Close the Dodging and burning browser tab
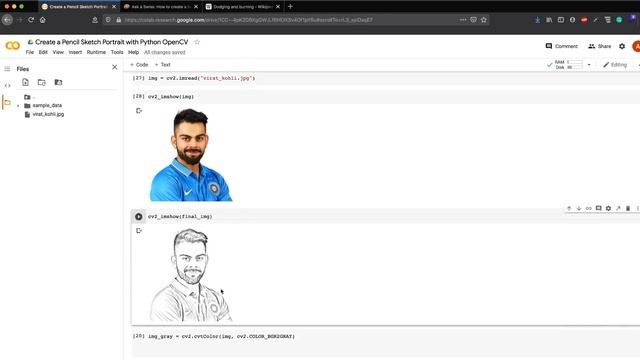Viewport: 640px width, 360px height. tap(278, 7)
